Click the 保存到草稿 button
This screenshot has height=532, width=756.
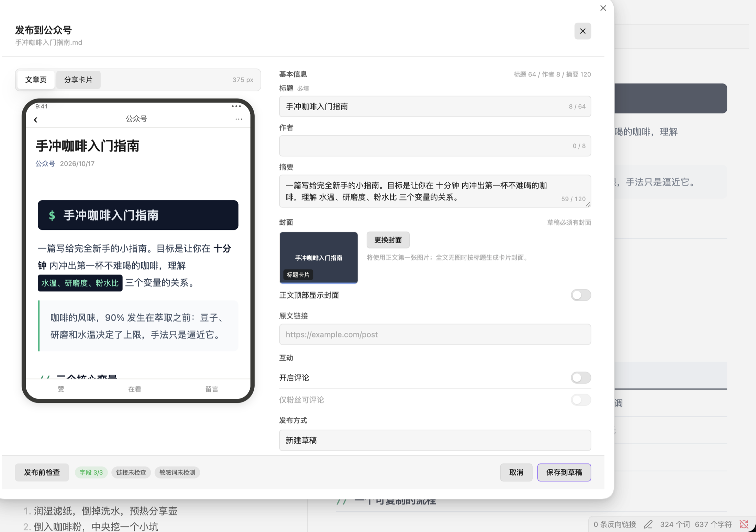(564, 472)
